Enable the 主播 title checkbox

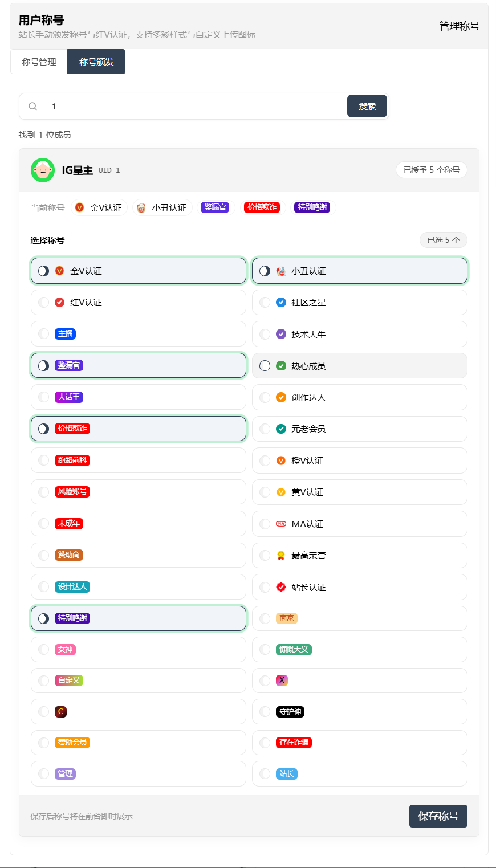coord(43,334)
